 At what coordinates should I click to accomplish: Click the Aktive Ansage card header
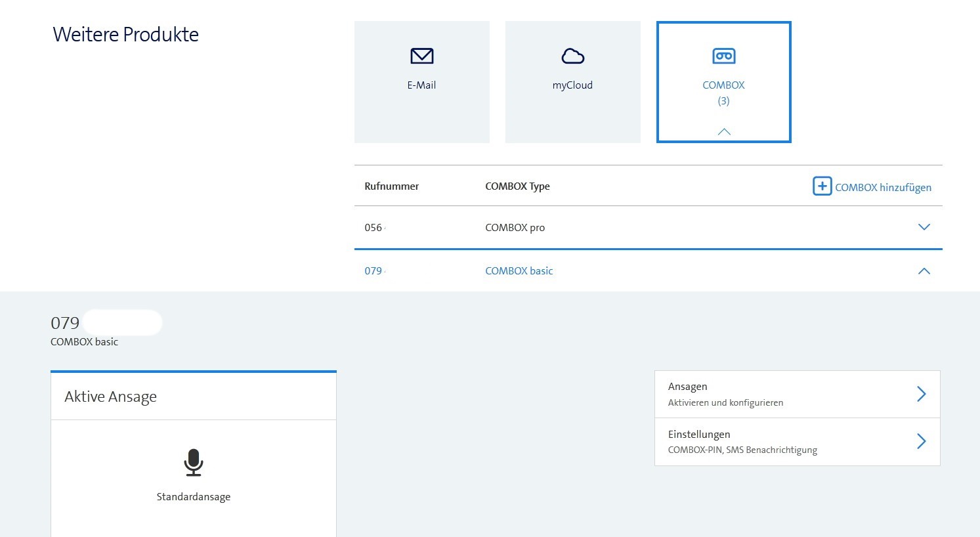(x=193, y=397)
